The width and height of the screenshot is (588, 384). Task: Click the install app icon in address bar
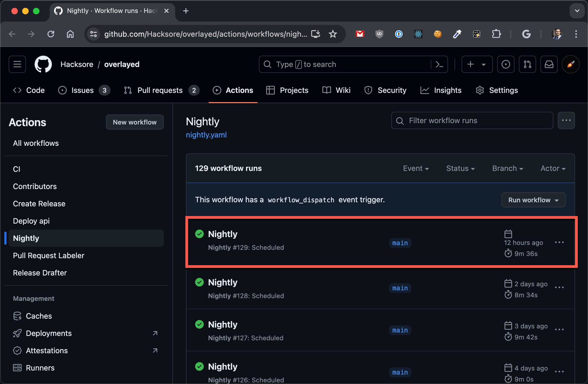(316, 34)
